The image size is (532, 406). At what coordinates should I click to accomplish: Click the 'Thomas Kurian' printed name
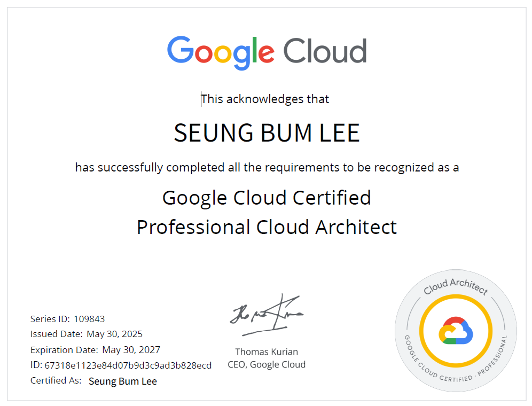267,352
